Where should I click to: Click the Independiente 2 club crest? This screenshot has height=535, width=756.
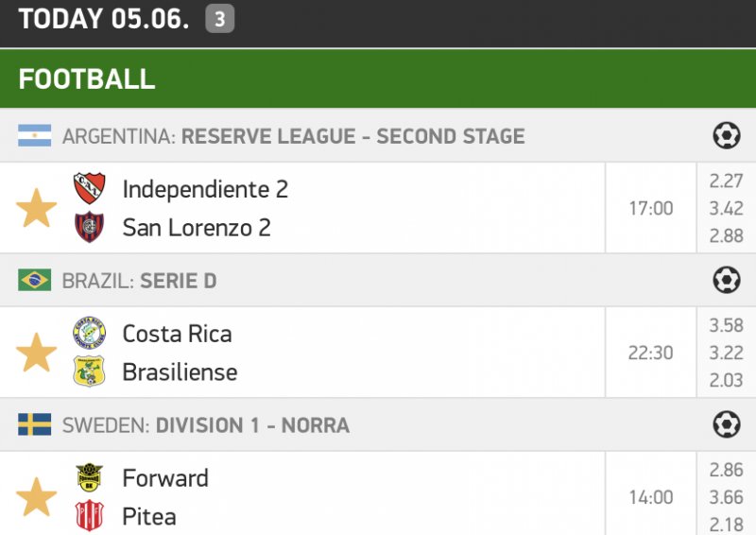90,189
